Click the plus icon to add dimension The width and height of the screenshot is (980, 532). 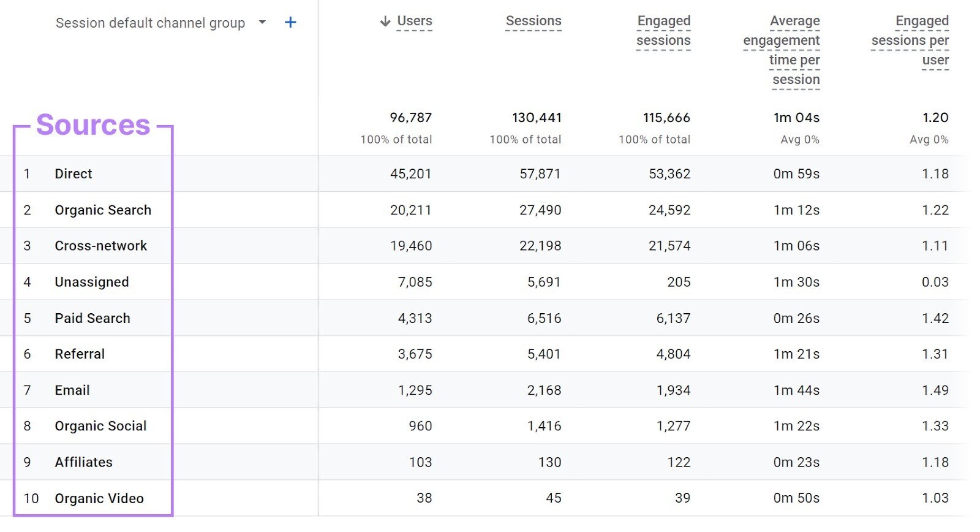290,23
